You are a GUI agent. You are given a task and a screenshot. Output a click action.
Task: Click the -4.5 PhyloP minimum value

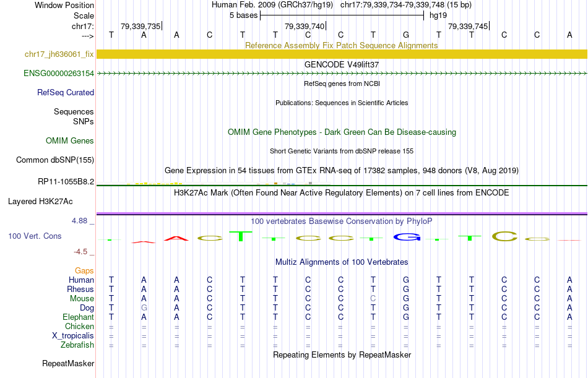pyautogui.click(x=80, y=252)
